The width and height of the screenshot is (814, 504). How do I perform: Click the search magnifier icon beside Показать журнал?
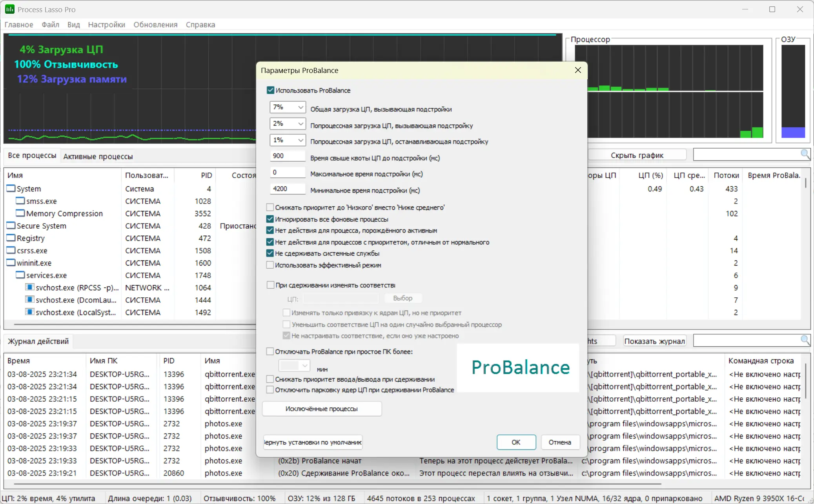tap(805, 340)
